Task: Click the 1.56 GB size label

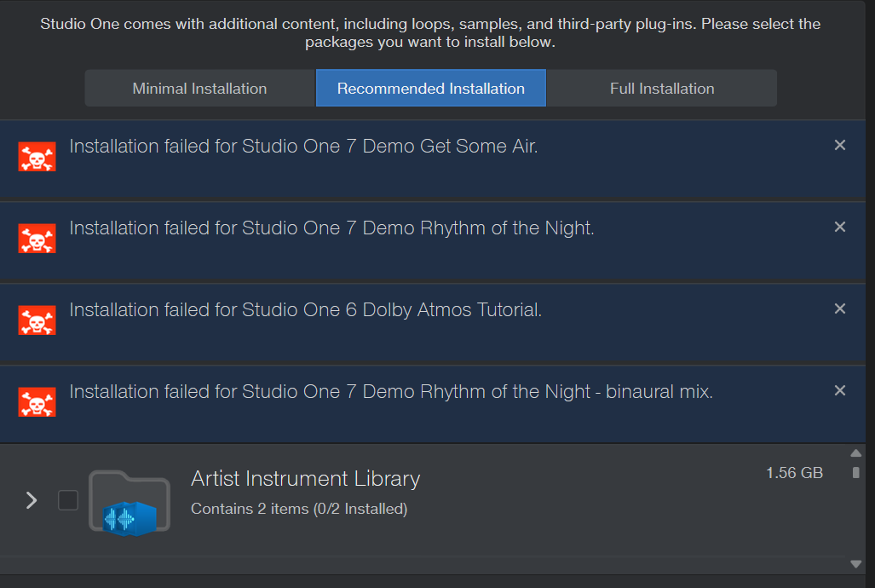Action: click(794, 473)
